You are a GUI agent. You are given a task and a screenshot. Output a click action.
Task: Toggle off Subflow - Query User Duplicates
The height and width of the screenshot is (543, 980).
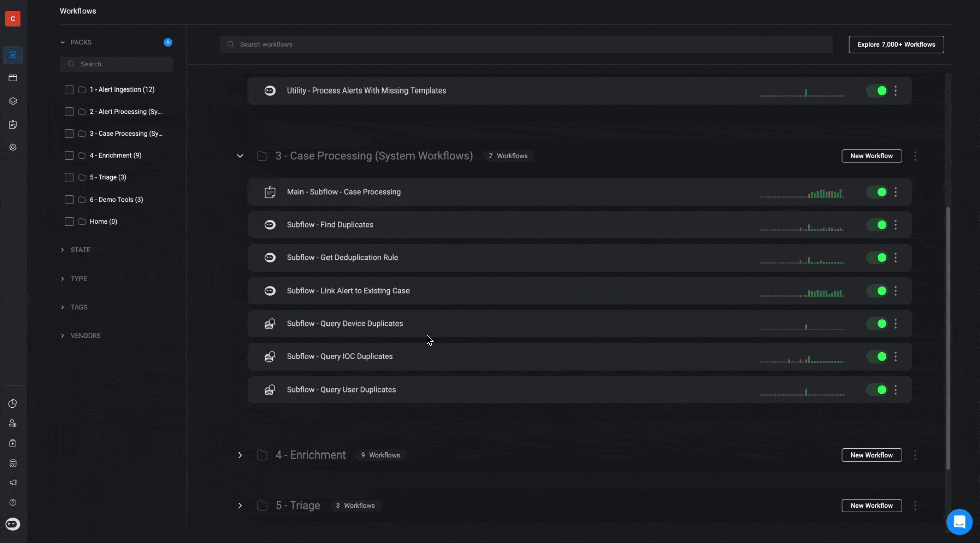click(x=877, y=390)
